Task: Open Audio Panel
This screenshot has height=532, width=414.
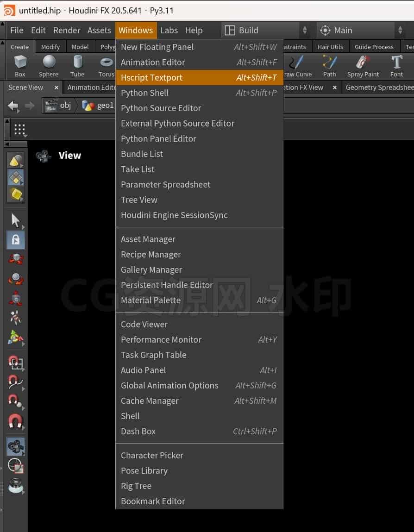Action: 200,370
